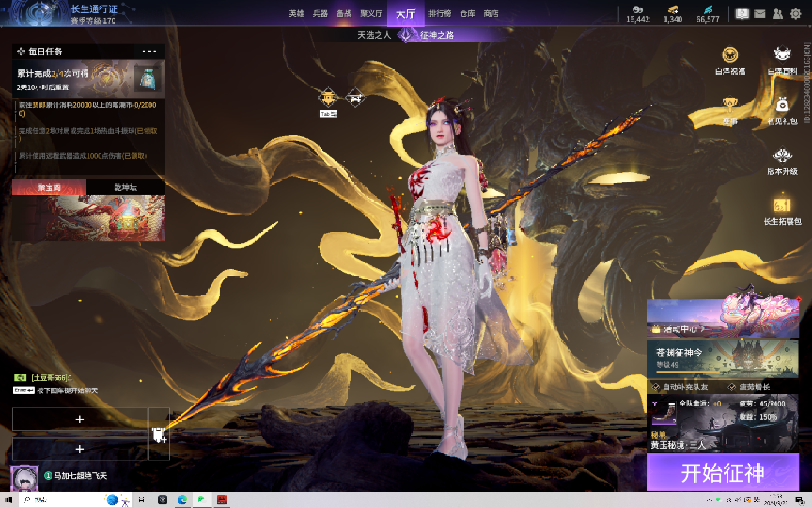
Task: Click the hero switch icon above Tab hint
Action: [328, 98]
